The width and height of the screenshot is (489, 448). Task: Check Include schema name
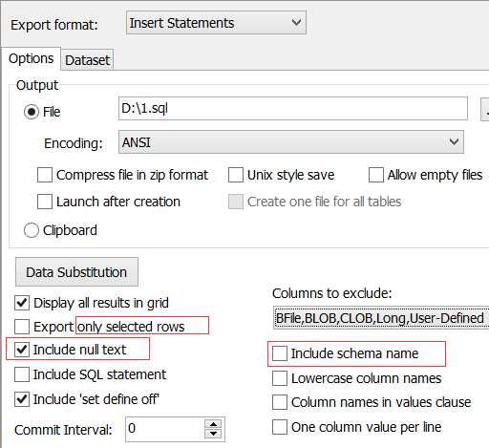(x=280, y=353)
